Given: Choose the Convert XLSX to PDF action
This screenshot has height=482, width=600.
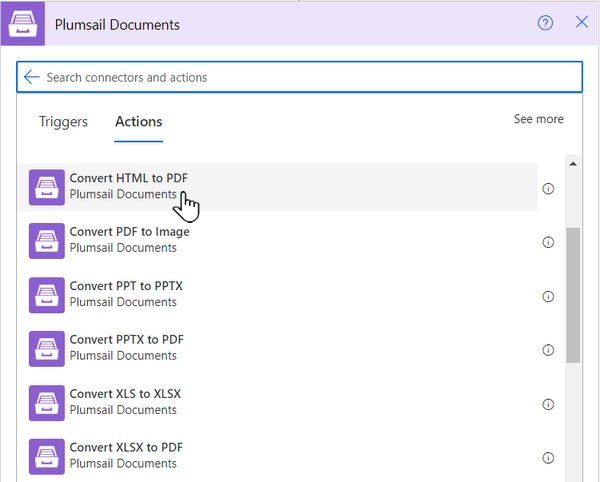Looking at the screenshot, I should click(x=278, y=457).
